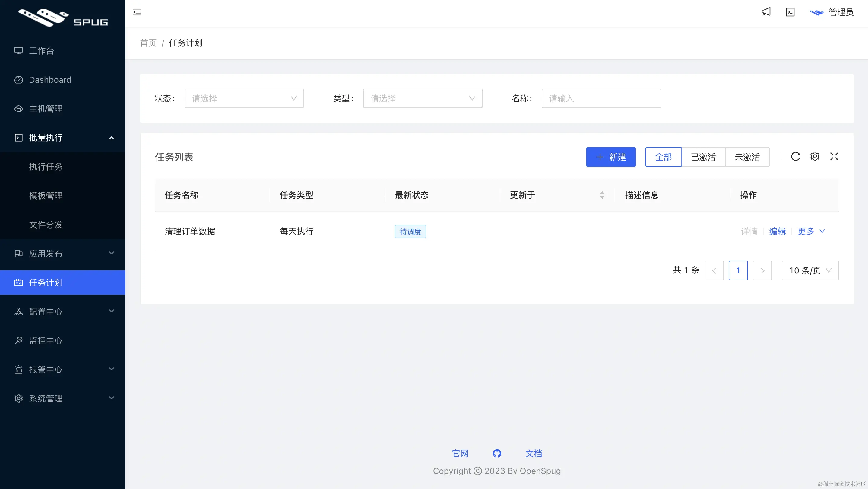Open web terminal icon in header
Viewport: 868px width, 489px height.
click(x=790, y=12)
